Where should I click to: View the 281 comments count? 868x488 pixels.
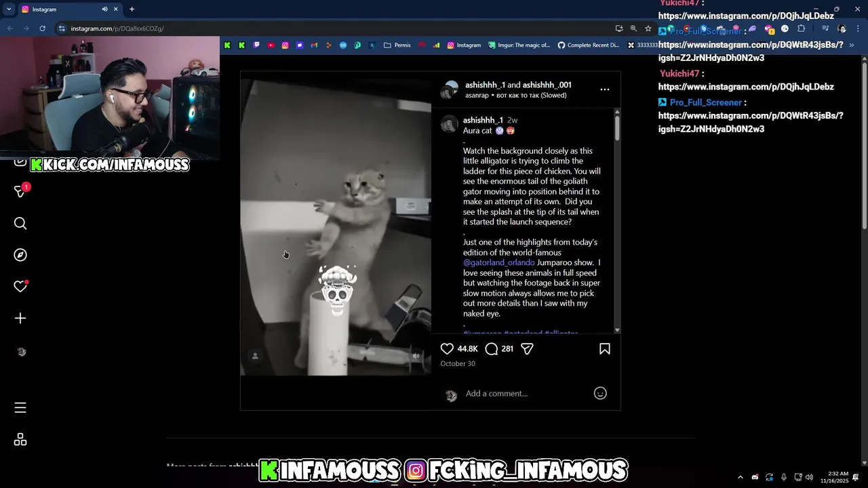[507, 349]
